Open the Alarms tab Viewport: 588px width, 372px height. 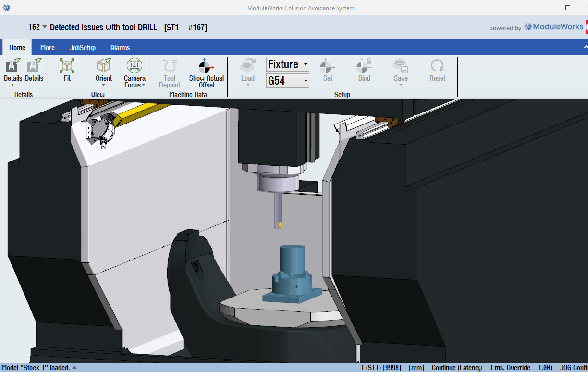pos(120,48)
